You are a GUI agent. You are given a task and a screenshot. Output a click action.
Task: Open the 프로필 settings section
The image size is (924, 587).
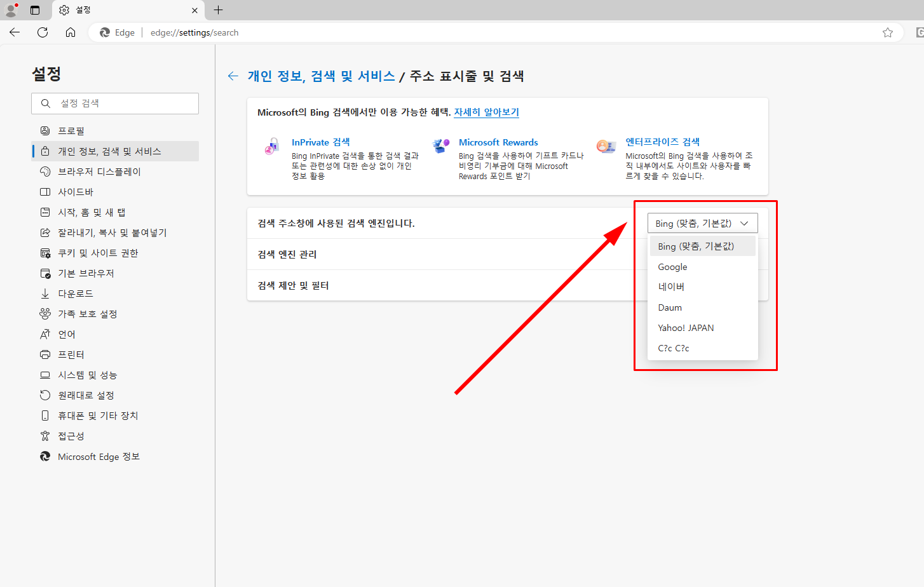[115, 131]
